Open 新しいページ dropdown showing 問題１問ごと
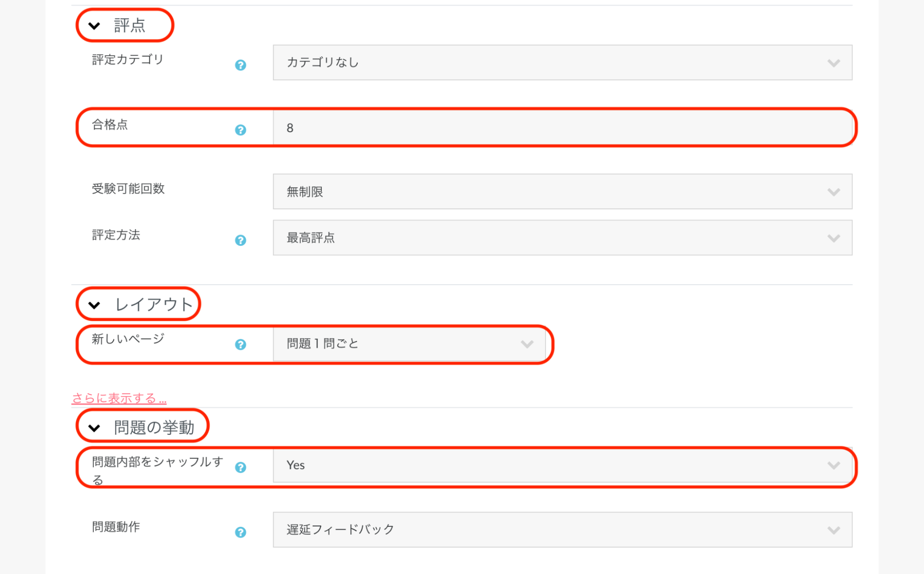This screenshot has width=924, height=574. [409, 344]
